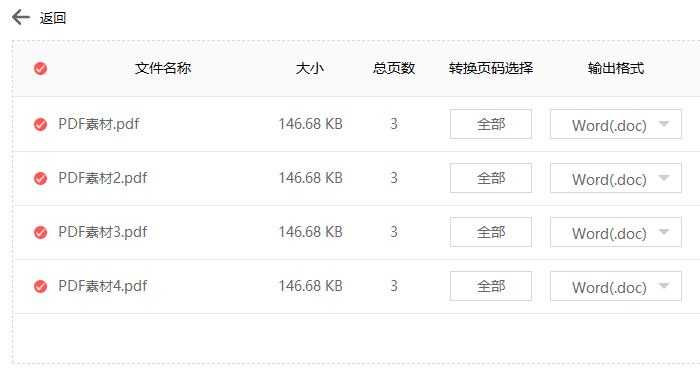Click 全部 page selection for PDF素材.pdf
Viewport: 700px width, 383px height.
pos(491,124)
